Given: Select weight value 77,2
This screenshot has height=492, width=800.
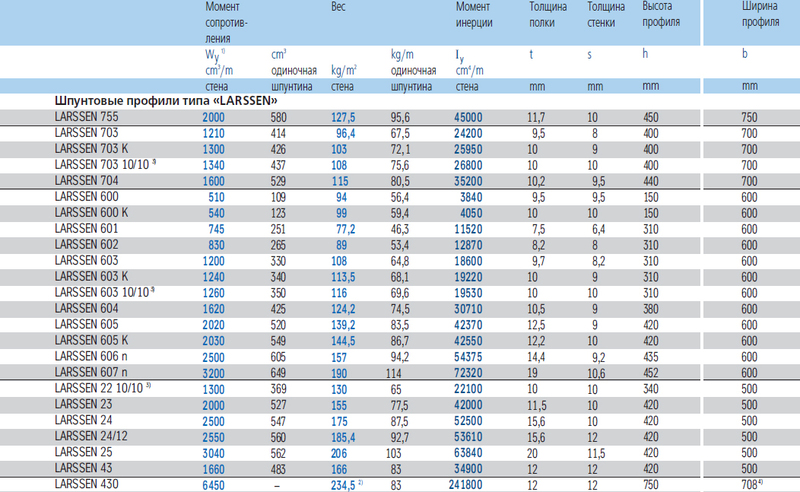Looking at the screenshot, I should point(345,229).
